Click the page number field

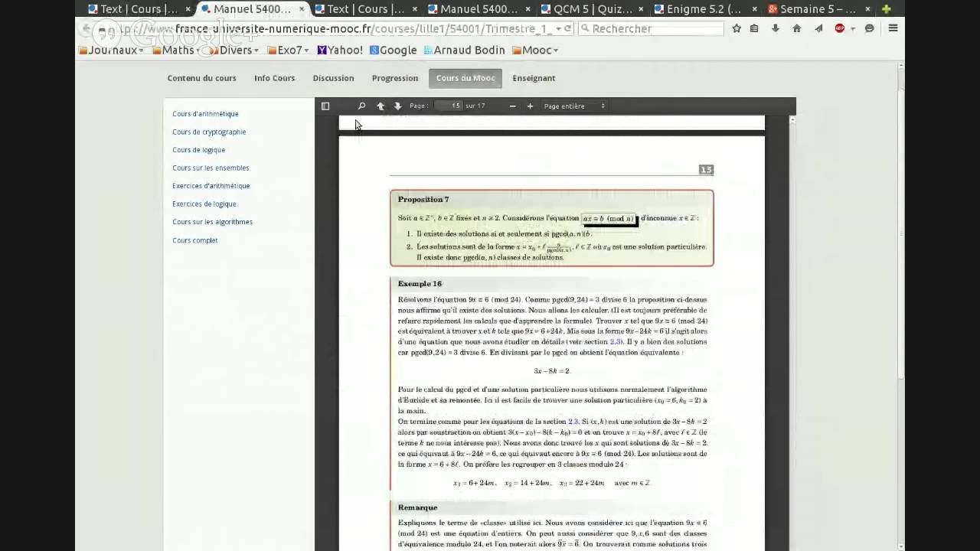449,106
